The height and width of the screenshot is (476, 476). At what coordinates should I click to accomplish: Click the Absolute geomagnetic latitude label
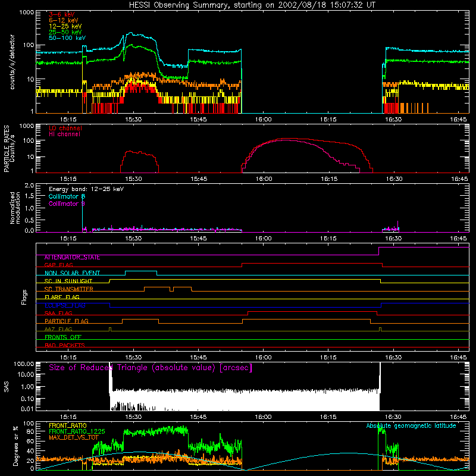click(x=411, y=425)
